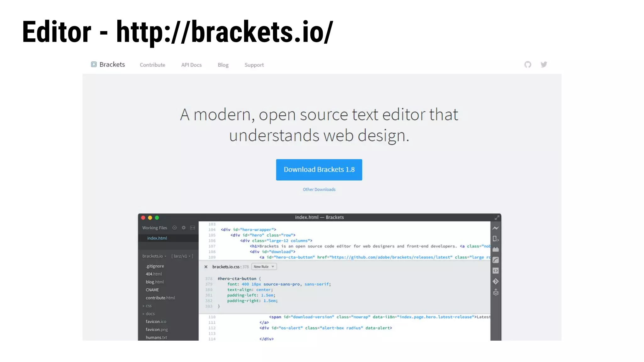Open the favicon.png file
Image resolution: width=644 pixels, height=362 pixels.
(157, 330)
